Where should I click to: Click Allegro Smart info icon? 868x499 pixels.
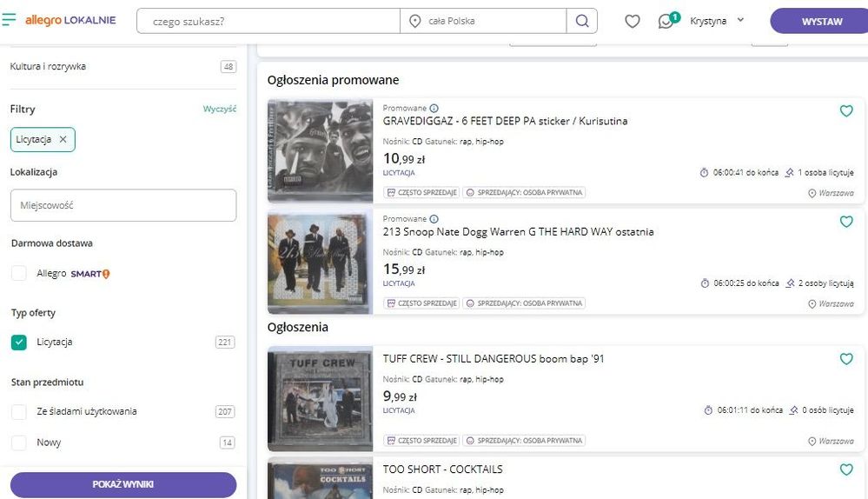coord(106,274)
